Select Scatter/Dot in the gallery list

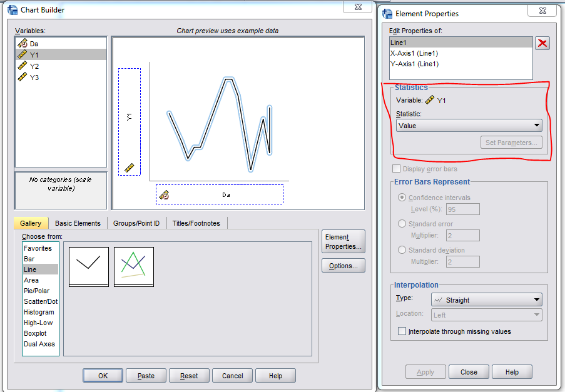pos(40,301)
